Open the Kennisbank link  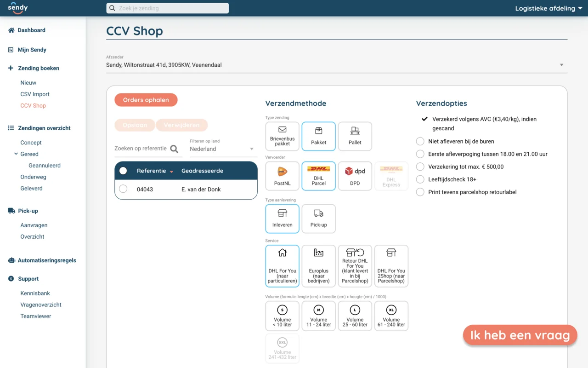tap(35, 293)
